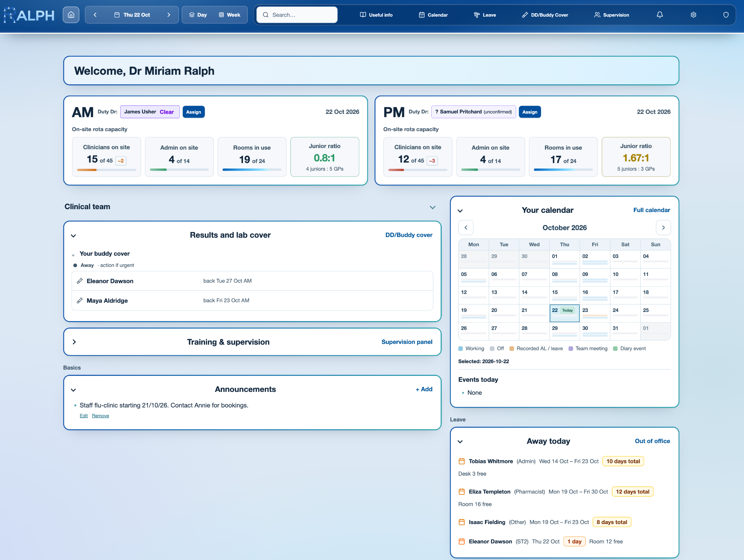
Task: Click Assign for PM duty doctor
Action: (x=530, y=112)
